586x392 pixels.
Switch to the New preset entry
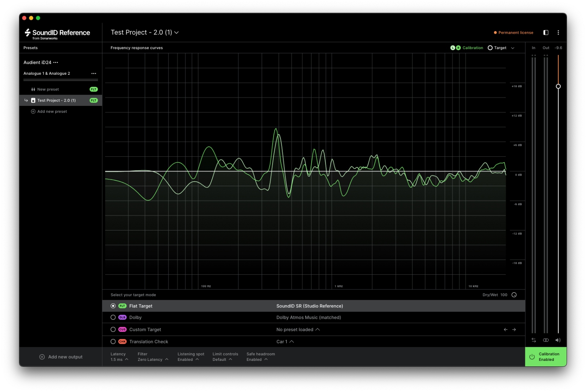[x=48, y=89]
